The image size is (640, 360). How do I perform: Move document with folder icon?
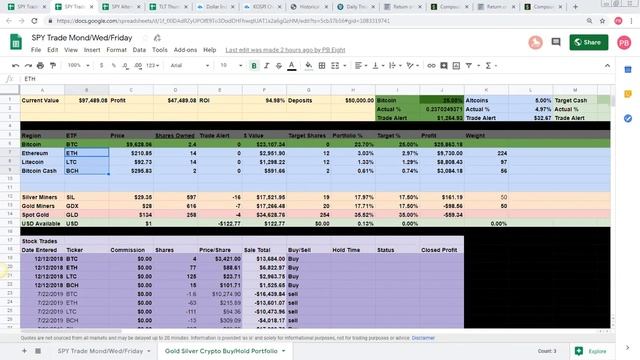tap(157, 38)
